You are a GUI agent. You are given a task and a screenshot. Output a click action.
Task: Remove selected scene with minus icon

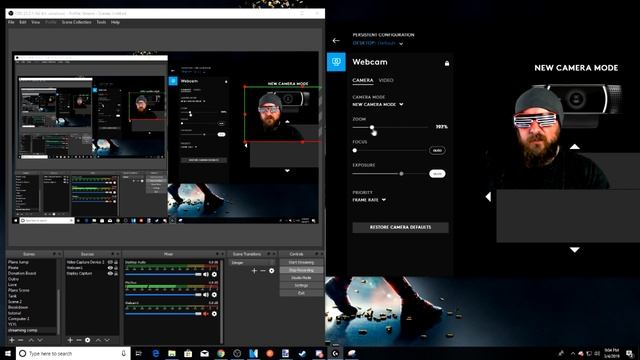pyautogui.click(x=21, y=340)
